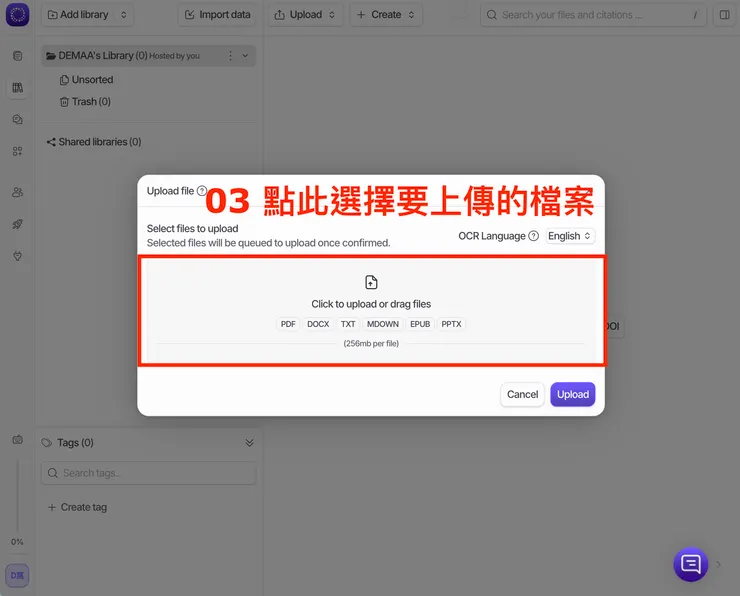Open the support chat bubble button

(x=690, y=564)
